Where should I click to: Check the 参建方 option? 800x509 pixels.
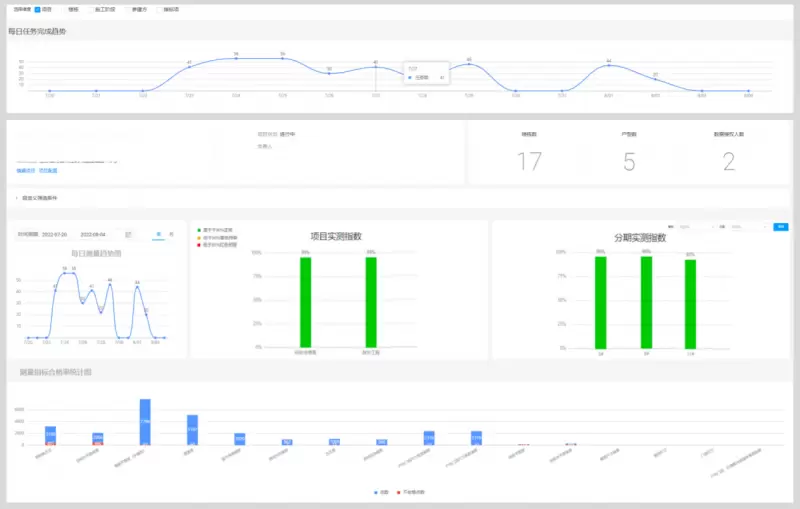tap(131, 9)
